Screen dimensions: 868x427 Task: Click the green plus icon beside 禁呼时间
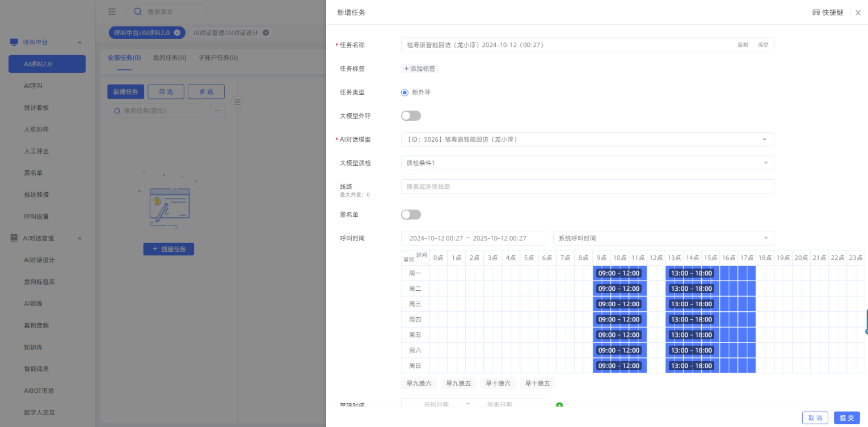pos(559,405)
